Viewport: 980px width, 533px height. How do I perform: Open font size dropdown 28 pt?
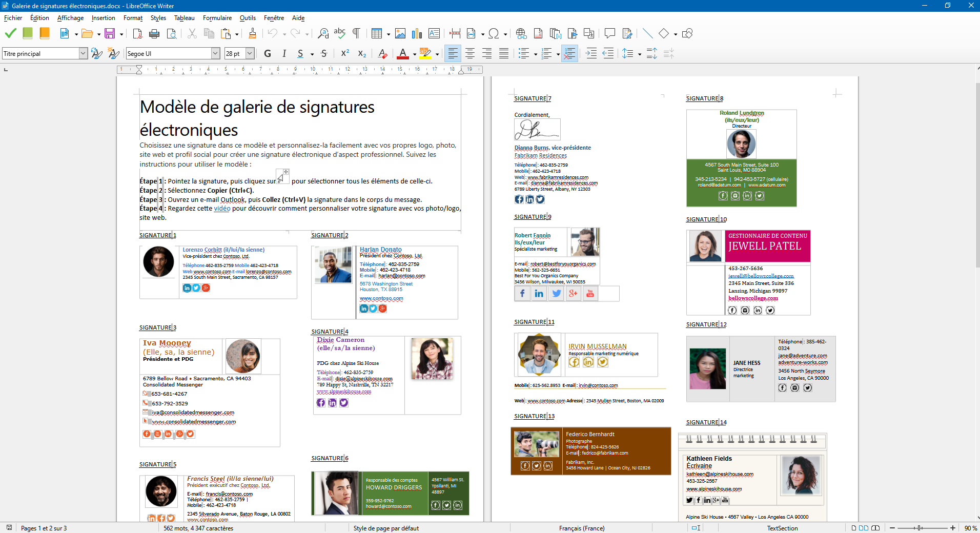click(250, 53)
